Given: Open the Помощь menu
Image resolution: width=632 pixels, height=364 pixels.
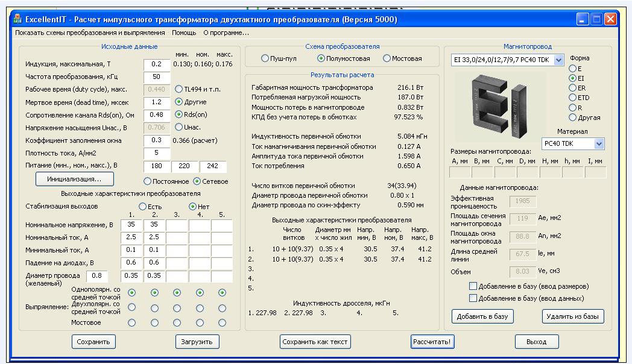Looking at the screenshot, I should coord(184,33).
